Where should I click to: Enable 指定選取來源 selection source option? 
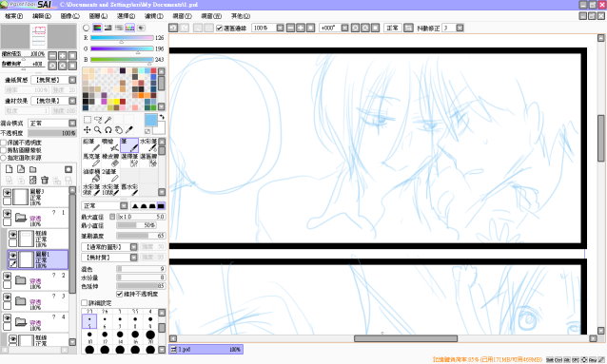click(x=4, y=158)
